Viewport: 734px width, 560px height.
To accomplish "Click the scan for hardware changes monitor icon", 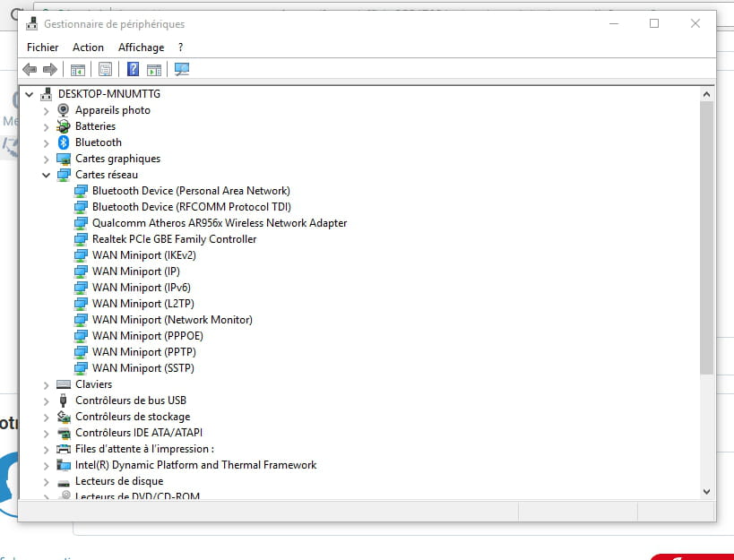I will 182,70.
